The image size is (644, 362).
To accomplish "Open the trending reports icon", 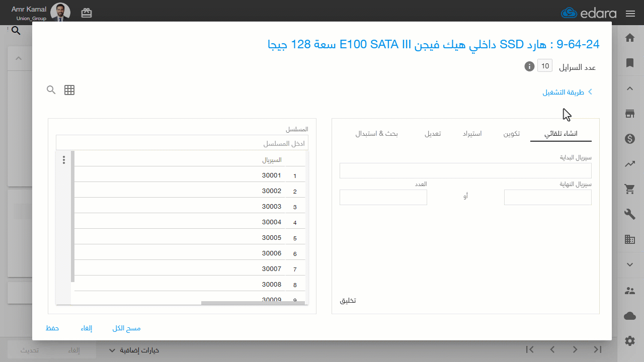I will point(629,164).
